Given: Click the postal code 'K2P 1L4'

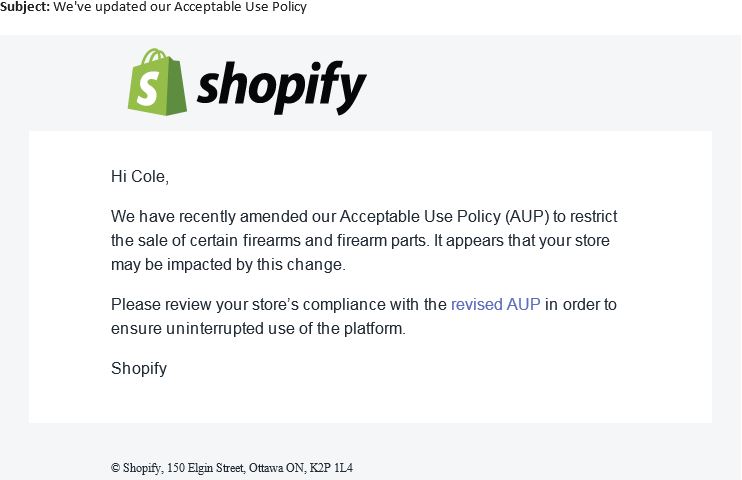Looking at the screenshot, I should click(x=329, y=467).
